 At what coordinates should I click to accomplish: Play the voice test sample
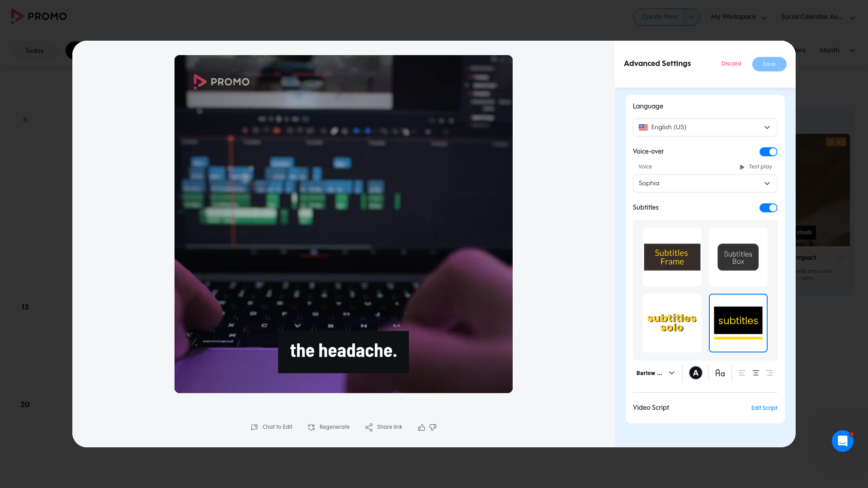(755, 167)
